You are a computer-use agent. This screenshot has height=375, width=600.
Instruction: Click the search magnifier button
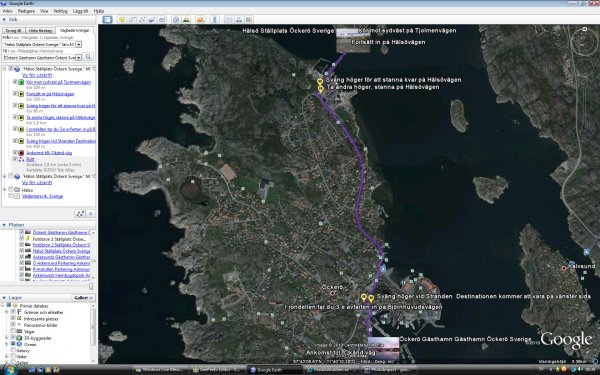(x=88, y=57)
